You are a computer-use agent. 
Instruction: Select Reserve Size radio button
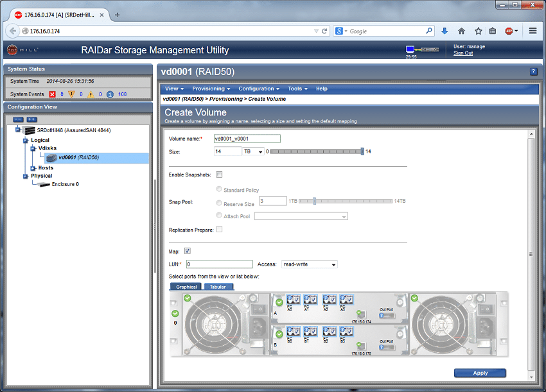pyautogui.click(x=219, y=203)
